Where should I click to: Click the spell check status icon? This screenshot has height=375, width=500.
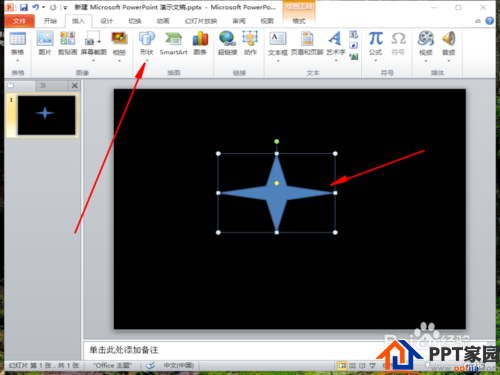(x=150, y=366)
